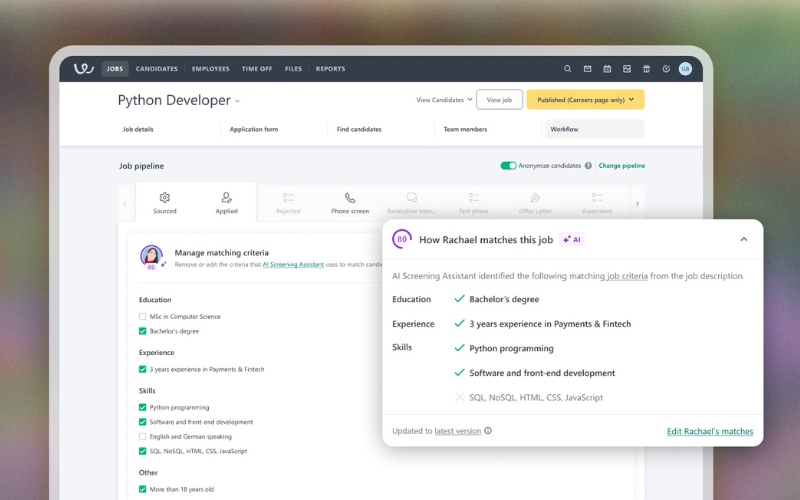Click the Edit Rachael's matches link
Image resolution: width=800 pixels, height=500 pixels.
[709, 431]
